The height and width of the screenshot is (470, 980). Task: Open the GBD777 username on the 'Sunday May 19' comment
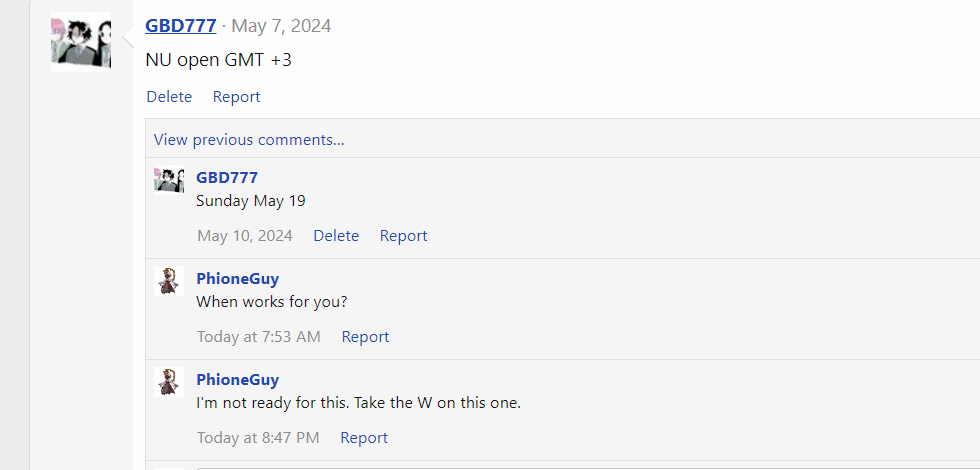[x=227, y=177]
